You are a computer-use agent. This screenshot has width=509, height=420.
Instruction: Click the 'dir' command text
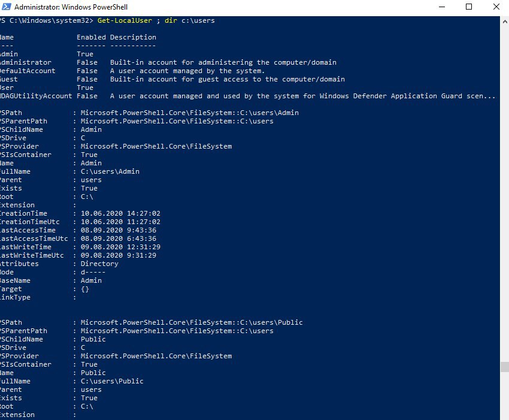click(171, 20)
